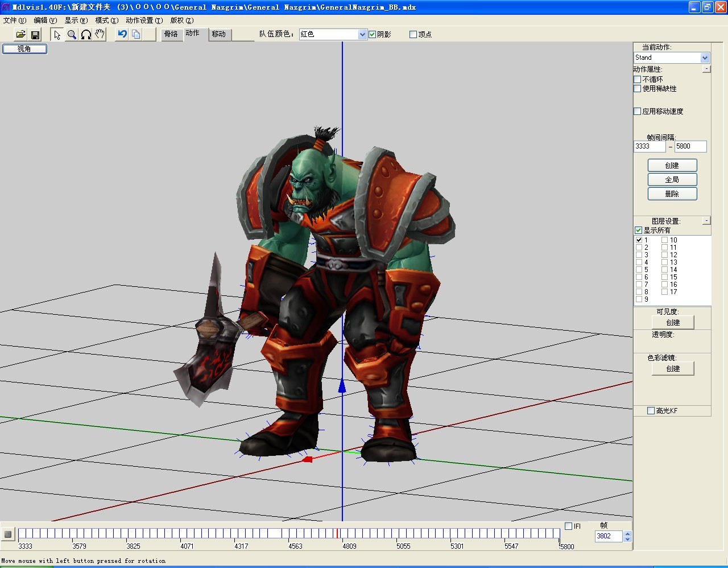Screen dimensions: 728x568
Task: Toggle layer 2 checkbox
Action: (x=639, y=248)
